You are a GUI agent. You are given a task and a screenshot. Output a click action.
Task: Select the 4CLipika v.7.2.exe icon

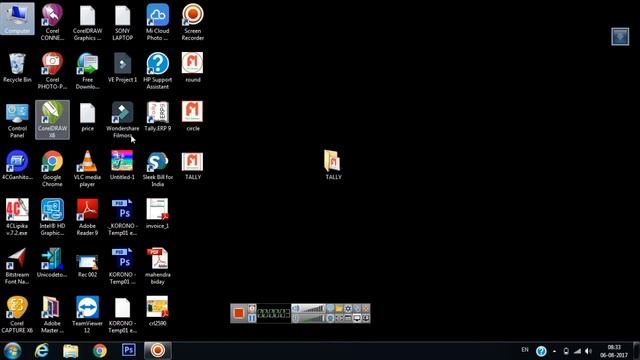click(x=17, y=217)
